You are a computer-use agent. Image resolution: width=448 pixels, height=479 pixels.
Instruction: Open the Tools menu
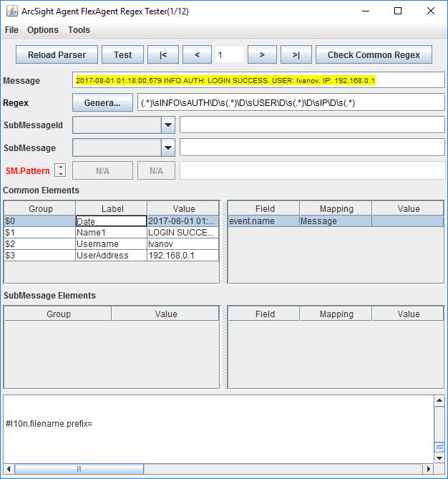79,30
